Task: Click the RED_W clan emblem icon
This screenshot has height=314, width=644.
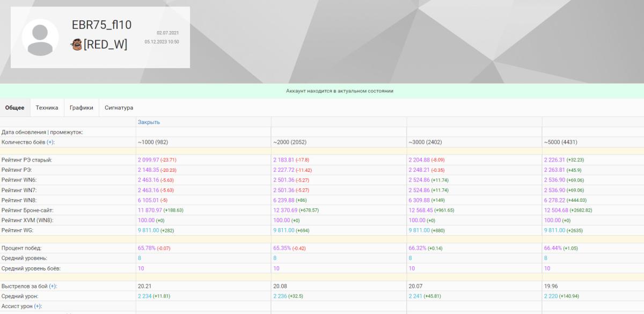Action: (77, 45)
